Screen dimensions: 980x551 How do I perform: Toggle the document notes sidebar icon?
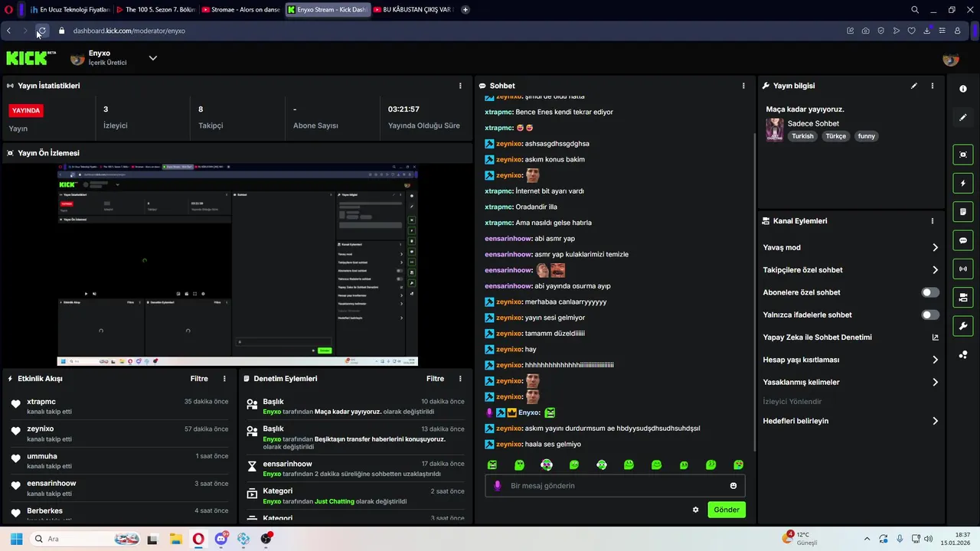pyautogui.click(x=963, y=212)
